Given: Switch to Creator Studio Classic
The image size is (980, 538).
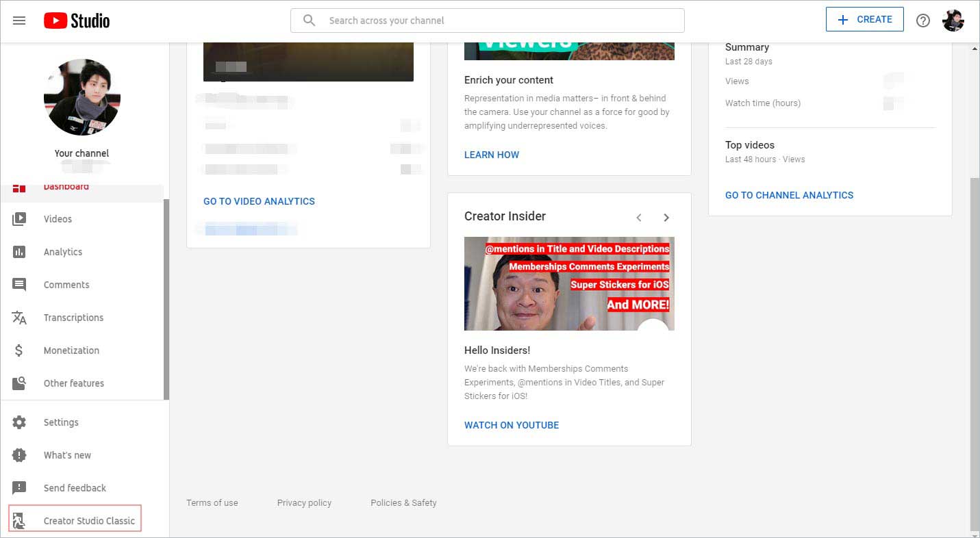Looking at the screenshot, I should click(89, 520).
